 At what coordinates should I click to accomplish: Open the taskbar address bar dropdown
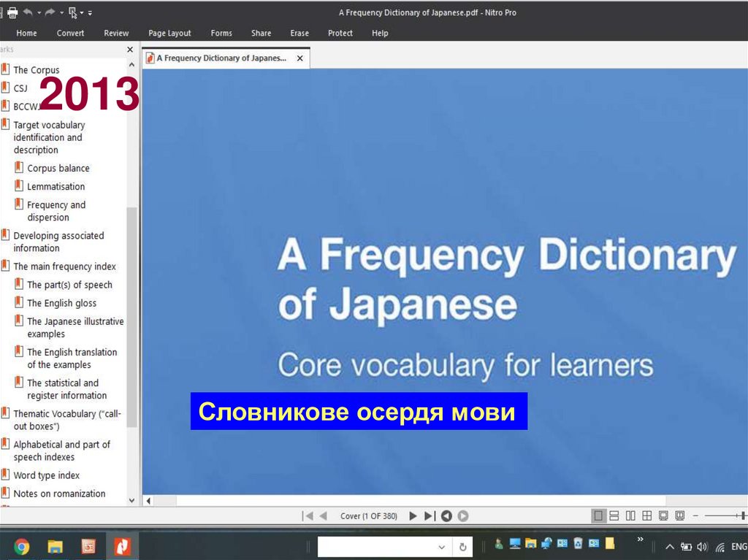click(x=441, y=547)
